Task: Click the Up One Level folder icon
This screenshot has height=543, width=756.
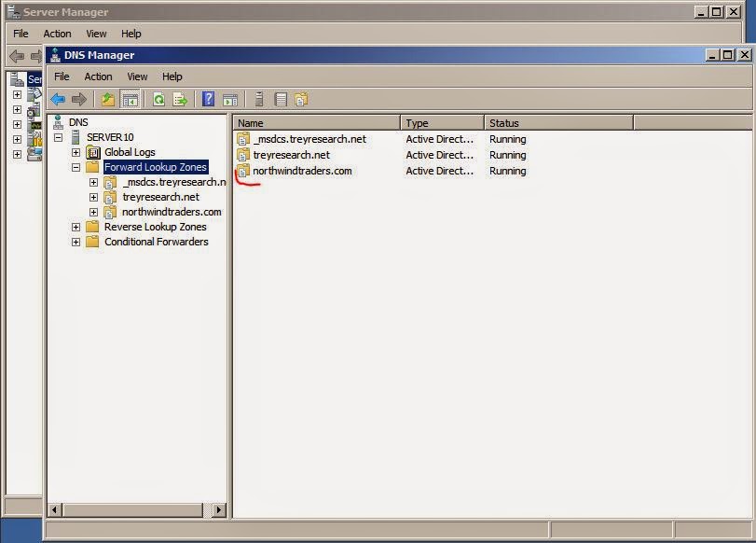Action: tap(108, 100)
